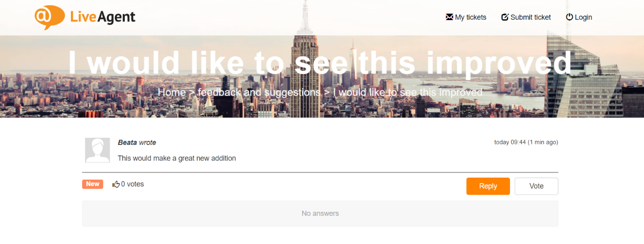This screenshot has height=244, width=644.
Task: Click the author name Beata
Action: click(127, 142)
